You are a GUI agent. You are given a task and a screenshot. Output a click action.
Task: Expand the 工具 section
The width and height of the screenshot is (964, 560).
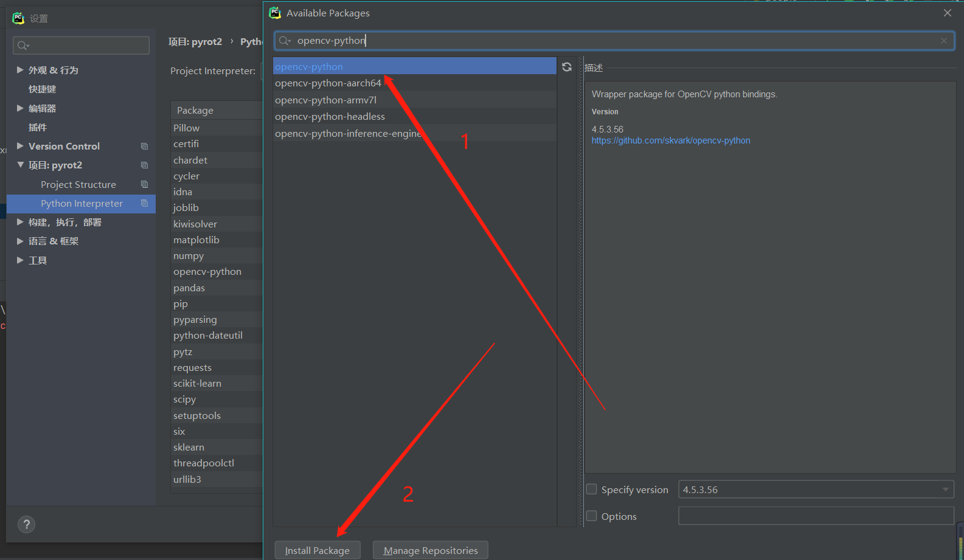click(x=20, y=260)
